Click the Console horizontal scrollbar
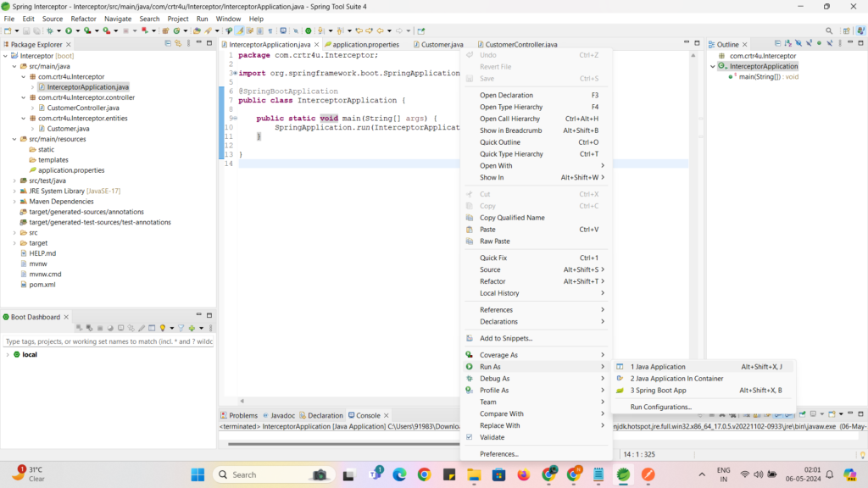This screenshot has height=488, width=868. [344, 444]
